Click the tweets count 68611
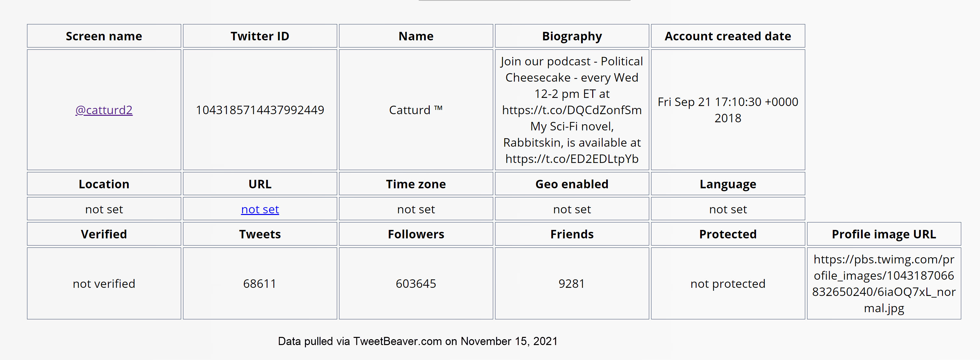This screenshot has height=360, width=980. coord(260,284)
